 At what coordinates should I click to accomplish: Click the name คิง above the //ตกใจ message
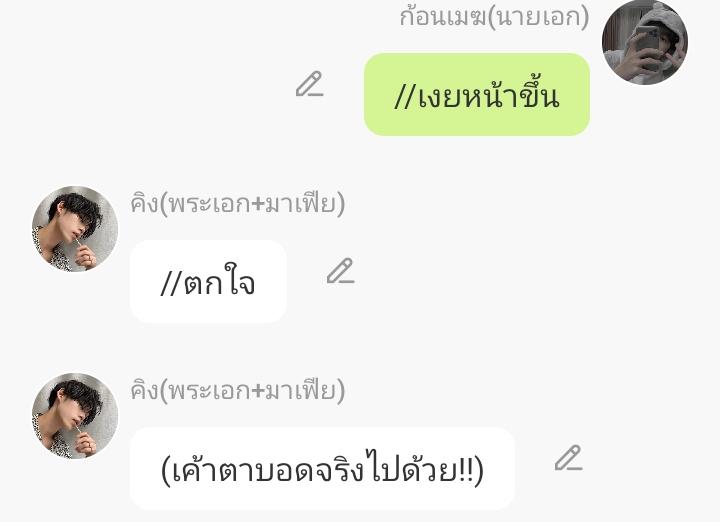144,204
